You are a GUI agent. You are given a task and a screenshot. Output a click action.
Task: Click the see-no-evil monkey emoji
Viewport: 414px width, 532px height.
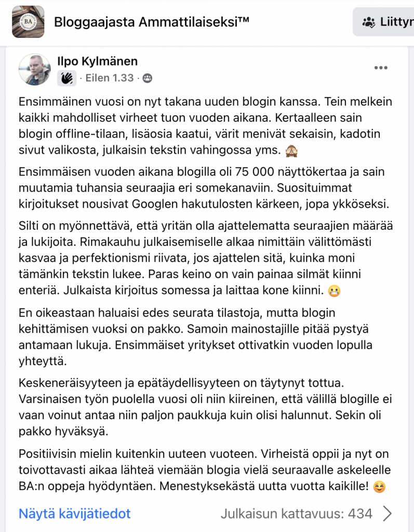pos(293,150)
